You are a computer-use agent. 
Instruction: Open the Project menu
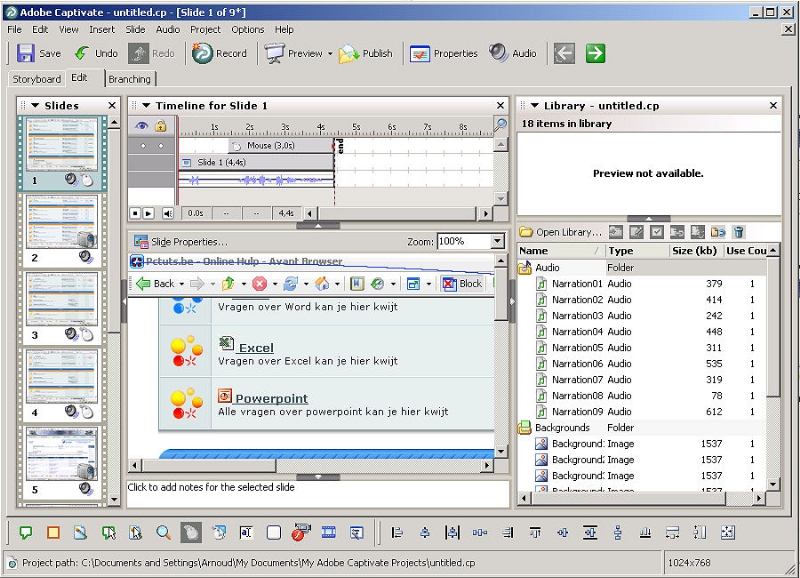(x=205, y=30)
